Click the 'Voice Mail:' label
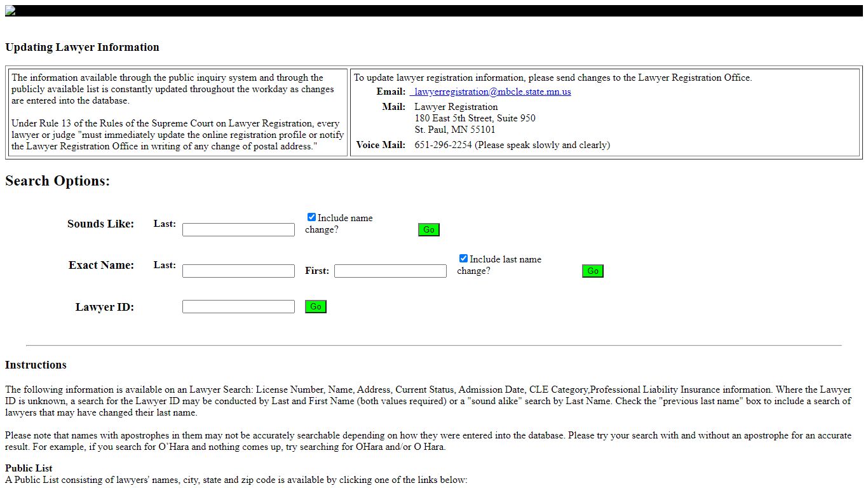Screen dimensions: 868x488 click(x=381, y=145)
